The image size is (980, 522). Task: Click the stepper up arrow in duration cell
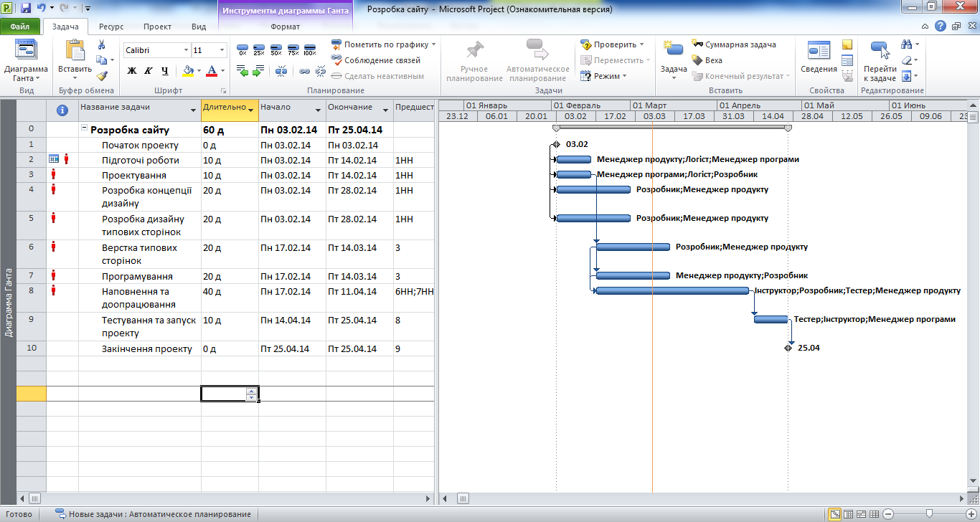[251, 390]
